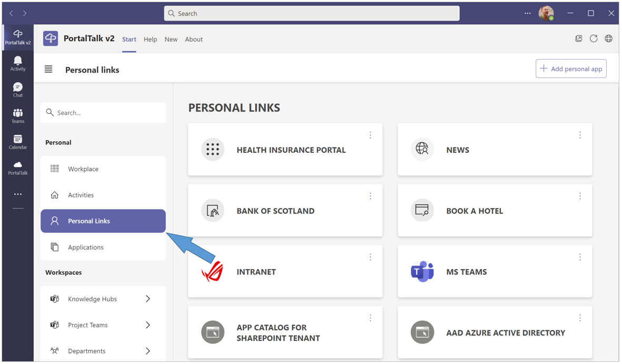Select Workplace in Personal menu
Screen dimensions: 622x364
(x=103, y=169)
